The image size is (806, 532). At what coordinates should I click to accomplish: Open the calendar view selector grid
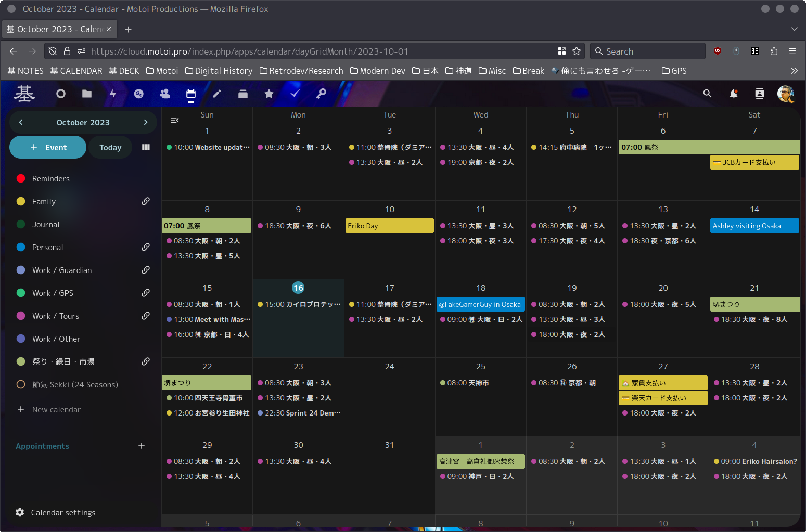pyautogui.click(x=146, y=147)
